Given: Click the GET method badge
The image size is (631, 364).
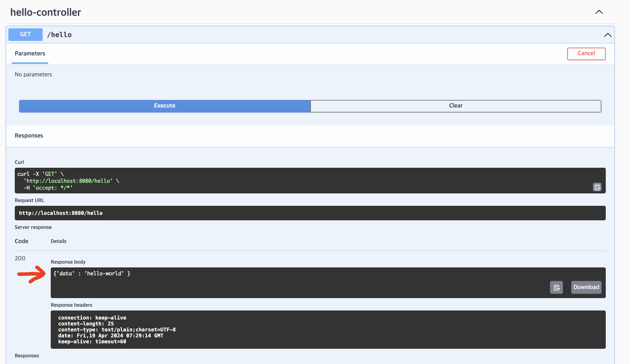Looking at the screenshot, I should pyautogui.click(x=25, y=34).
